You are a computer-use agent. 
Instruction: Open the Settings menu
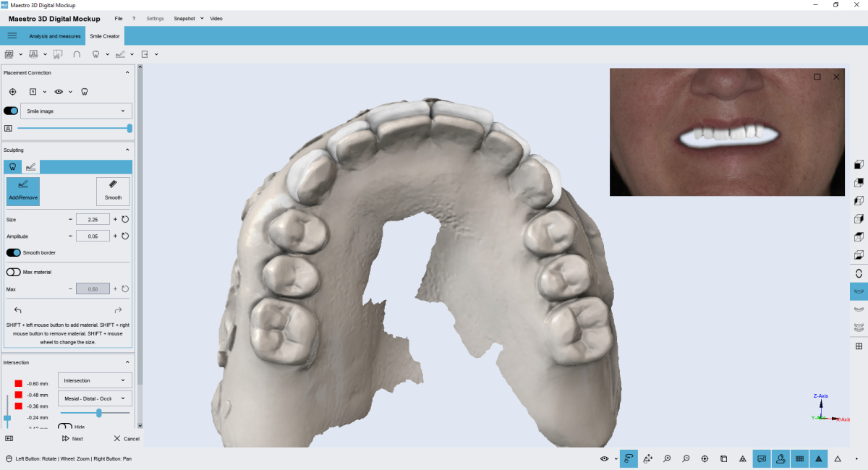click(x=155, y=18)
